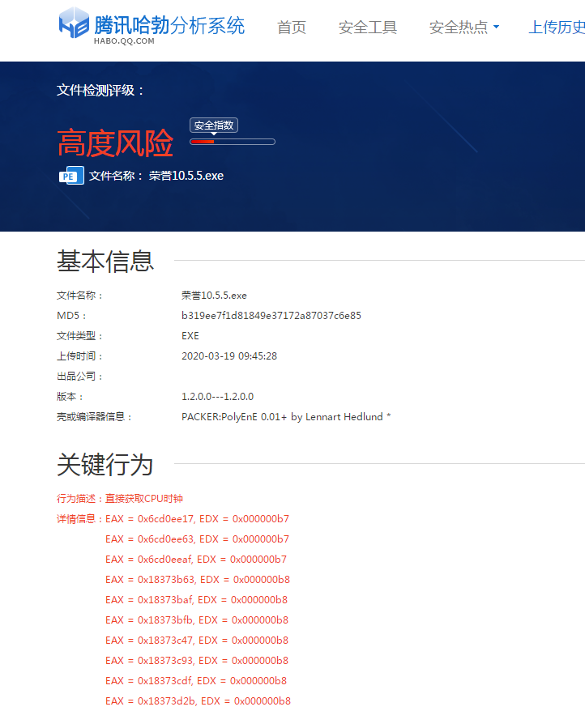Click the PACKER:PolyEnE packer info text
Image resolution: width=585 pixels, height=728 pixels.
(x=286, y=417)
